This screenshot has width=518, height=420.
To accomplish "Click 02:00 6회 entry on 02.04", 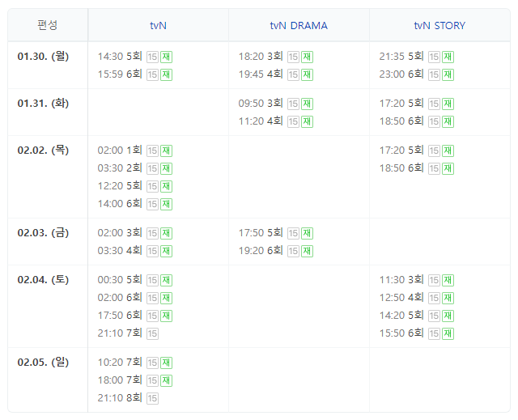I will point(120,298).
